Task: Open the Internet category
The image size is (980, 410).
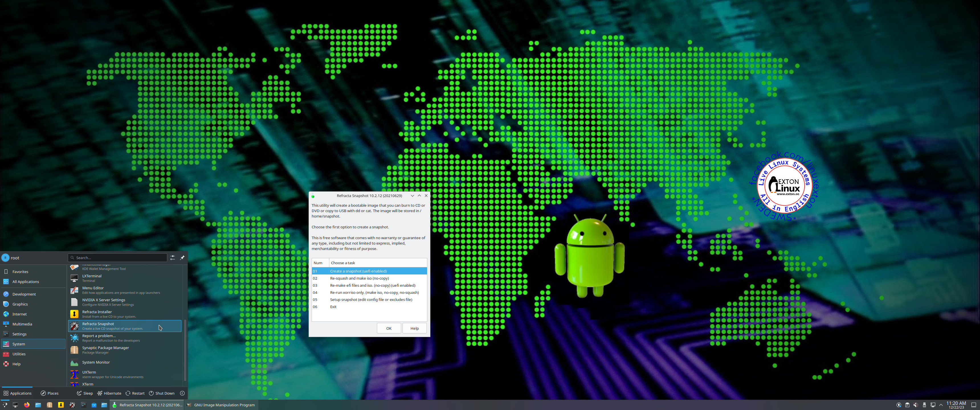Action: point(34,314)
